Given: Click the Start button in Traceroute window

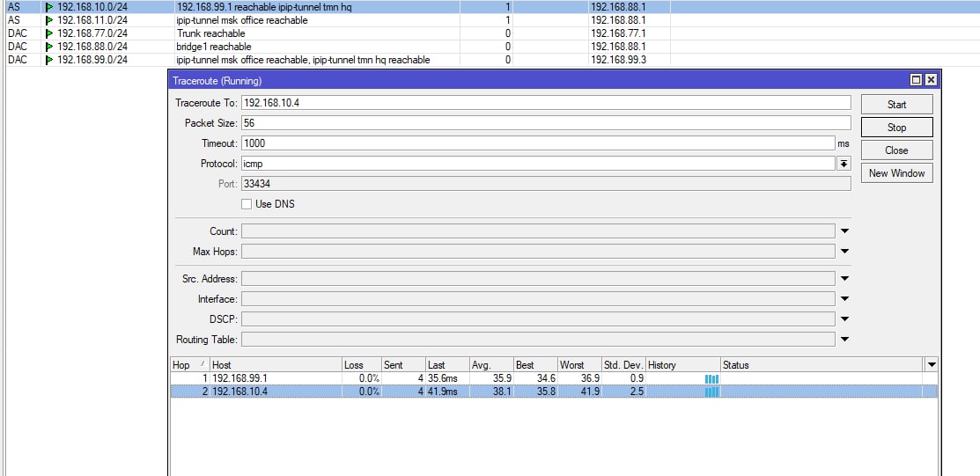Looking at the screenshot, I should click(x=896, y=105).
